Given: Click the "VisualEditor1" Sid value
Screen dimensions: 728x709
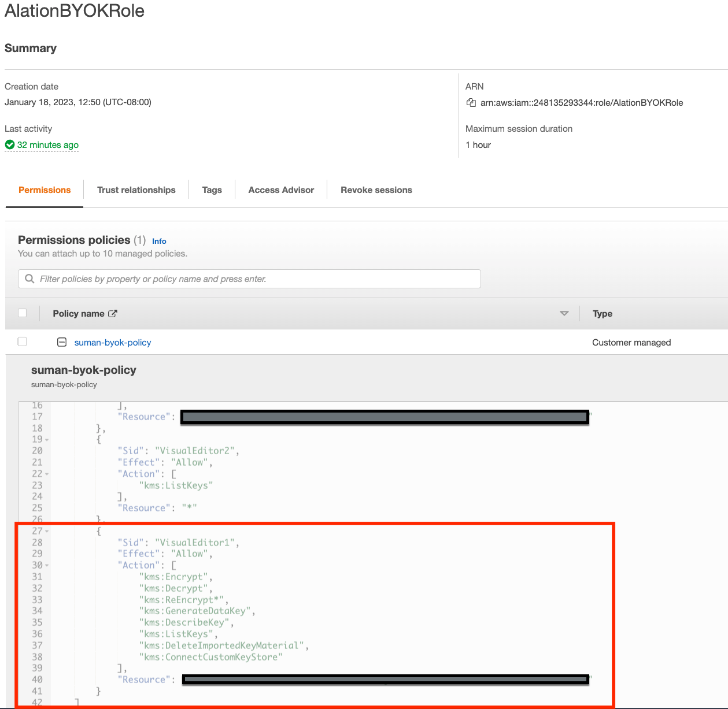Looking at the screenshot, I should click(195, 543).
